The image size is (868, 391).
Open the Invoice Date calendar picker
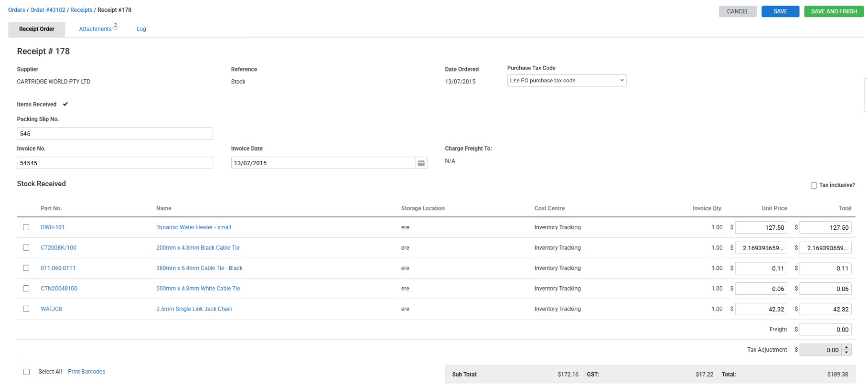pos(421,163)
